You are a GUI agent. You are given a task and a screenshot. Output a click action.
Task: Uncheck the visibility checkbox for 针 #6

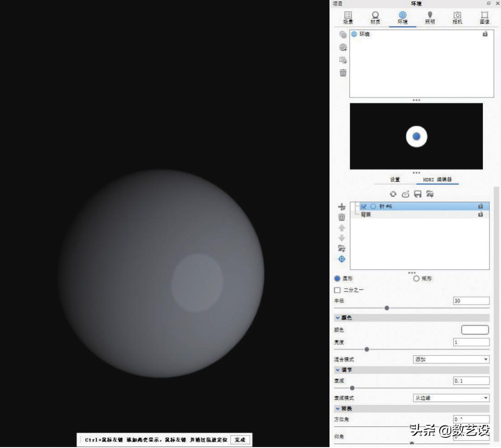364,206
